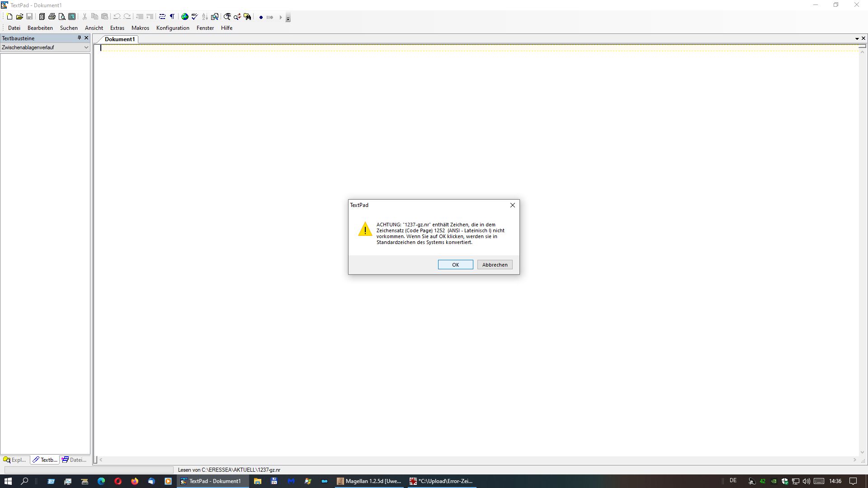
Task: Click the spell check ABC icon
Action: click(x=194, y=17)
